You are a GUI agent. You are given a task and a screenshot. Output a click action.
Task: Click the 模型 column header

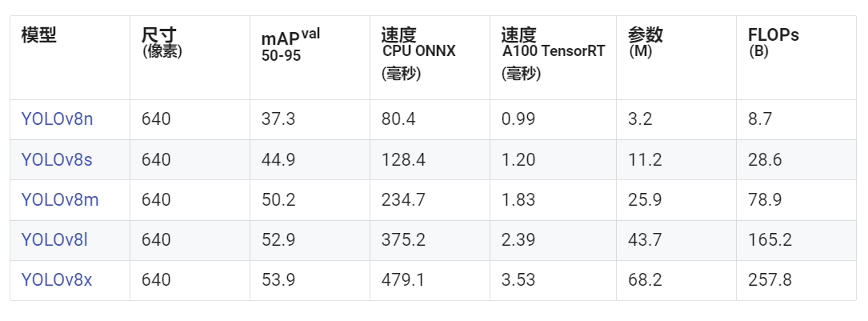click(x=38, y=35)
